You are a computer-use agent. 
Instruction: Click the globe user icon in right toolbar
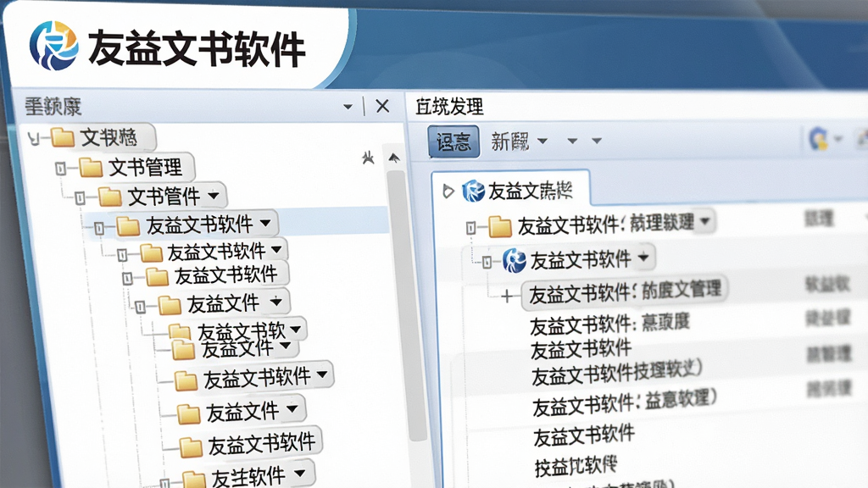pyautogui.click(x=818, y=138)
